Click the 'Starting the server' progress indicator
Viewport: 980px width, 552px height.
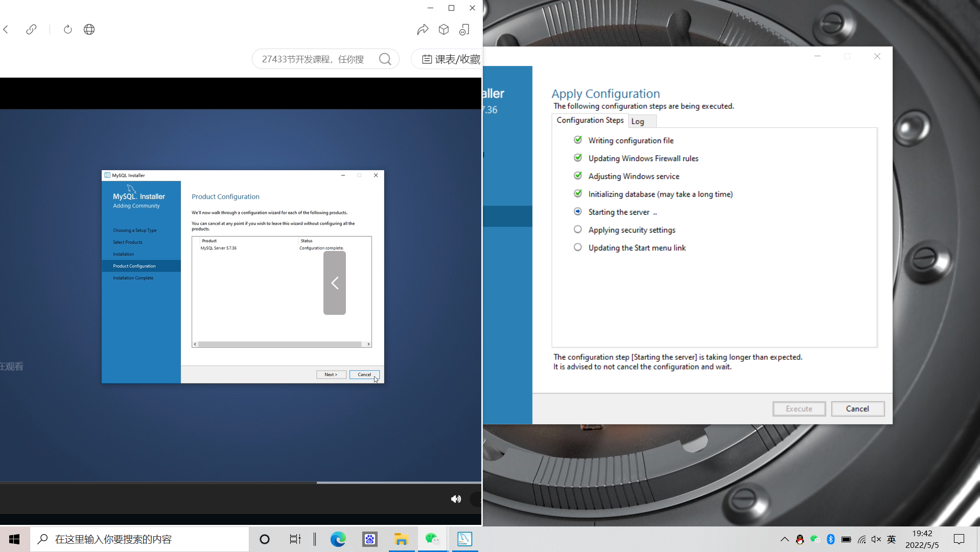point(577,212)
